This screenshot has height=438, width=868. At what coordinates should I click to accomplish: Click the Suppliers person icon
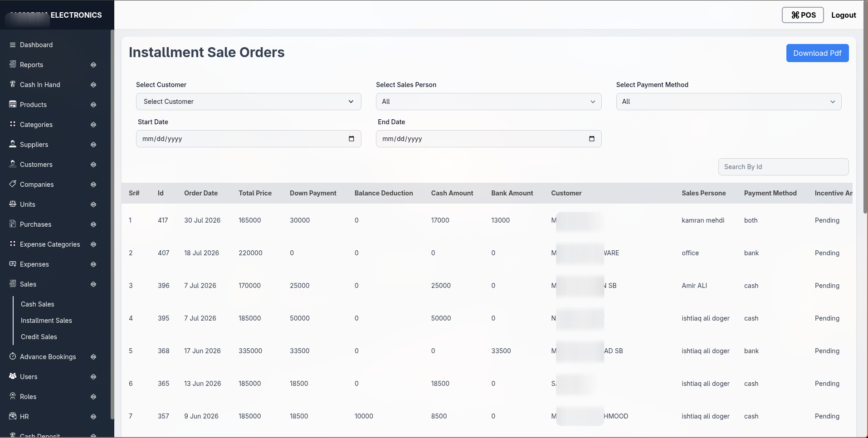coord(13,144)
